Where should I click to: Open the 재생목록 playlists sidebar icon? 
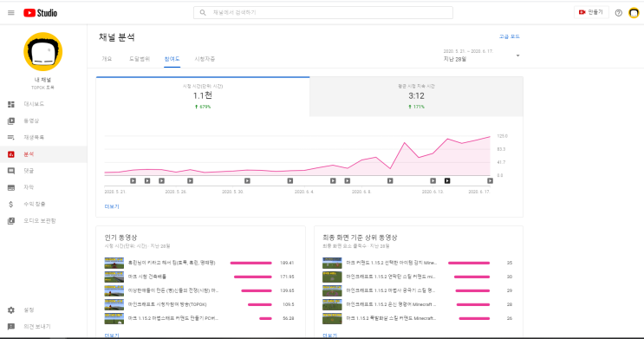click(11, 137)
